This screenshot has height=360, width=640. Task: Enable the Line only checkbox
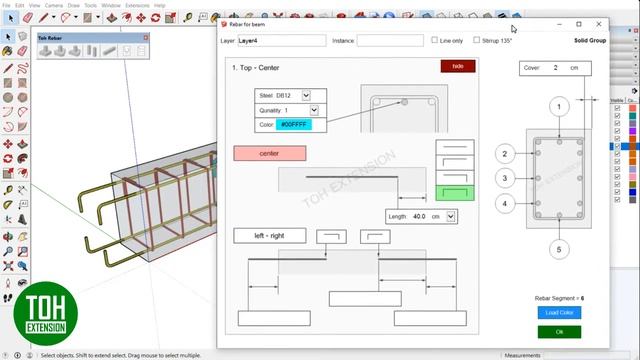[434, 40]
